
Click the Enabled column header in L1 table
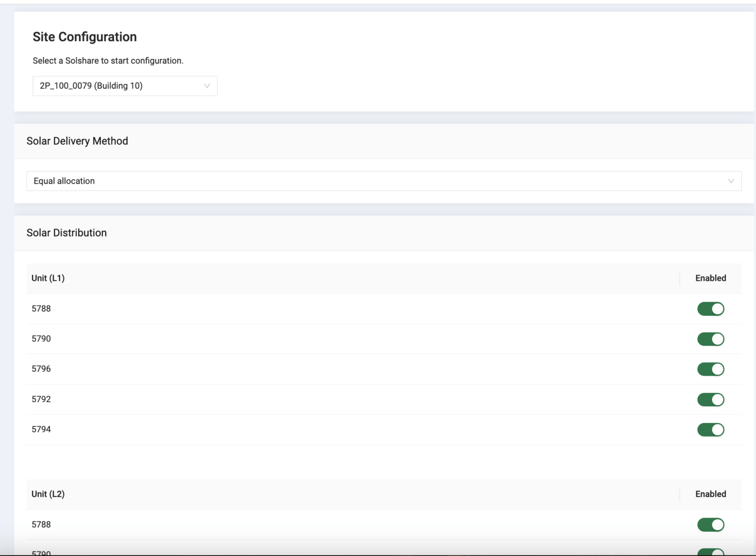[x=710, y=278]
